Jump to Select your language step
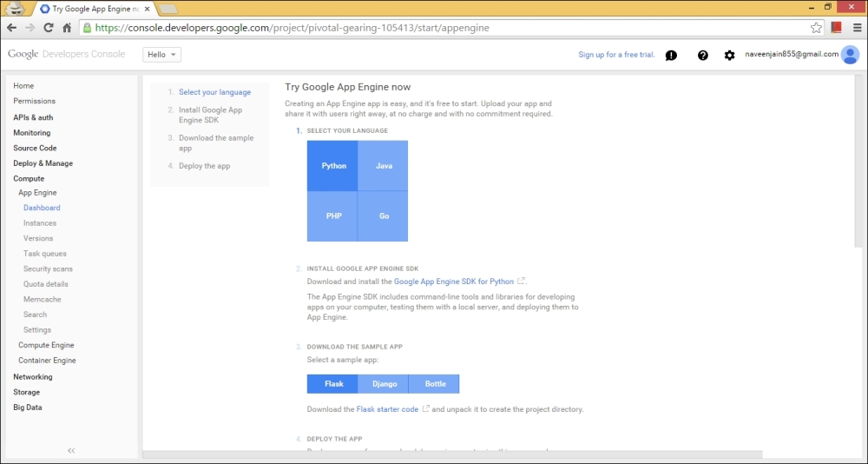 tap(214, 92)
